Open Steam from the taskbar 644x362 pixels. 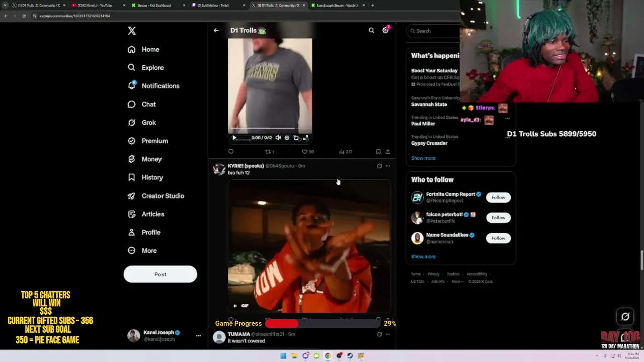tap(350, 356)
